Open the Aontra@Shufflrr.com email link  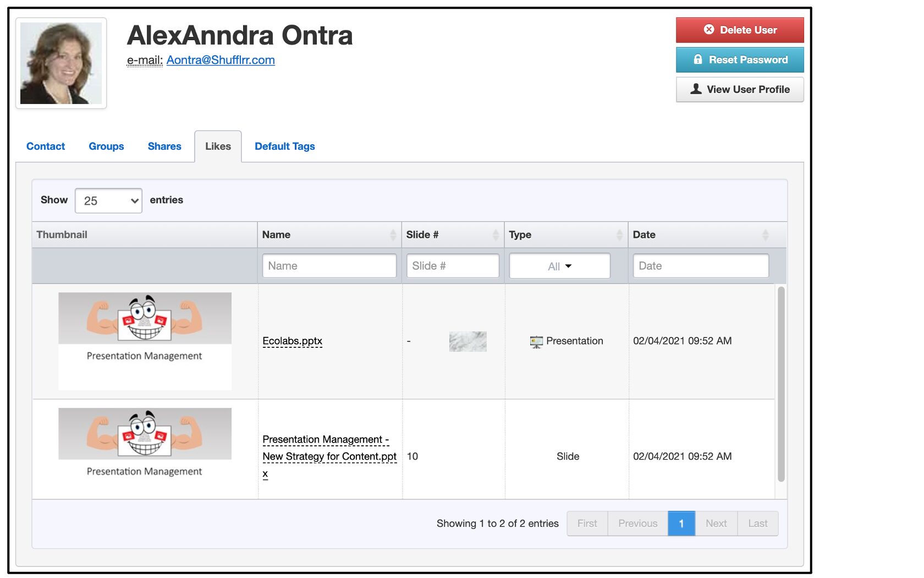point(221,60)
